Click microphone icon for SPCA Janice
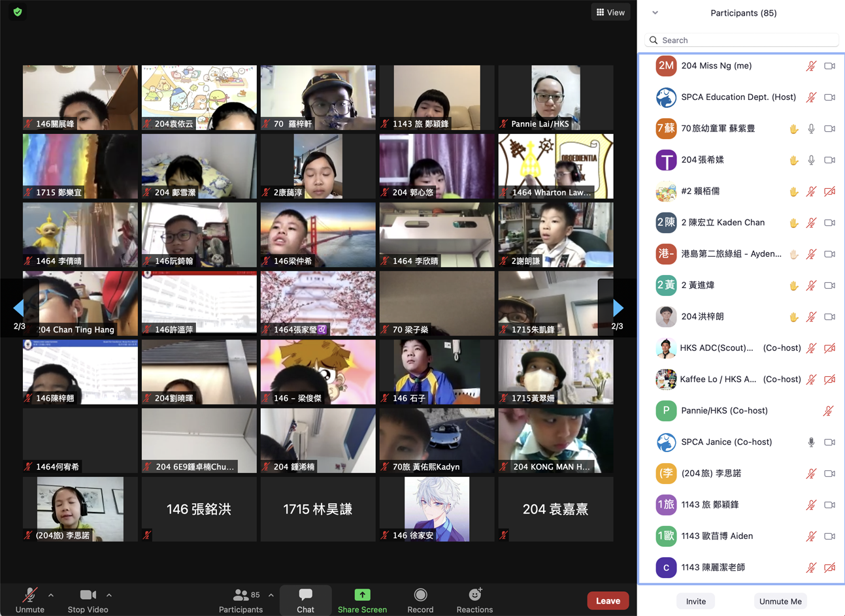 (x=811, y=442)
